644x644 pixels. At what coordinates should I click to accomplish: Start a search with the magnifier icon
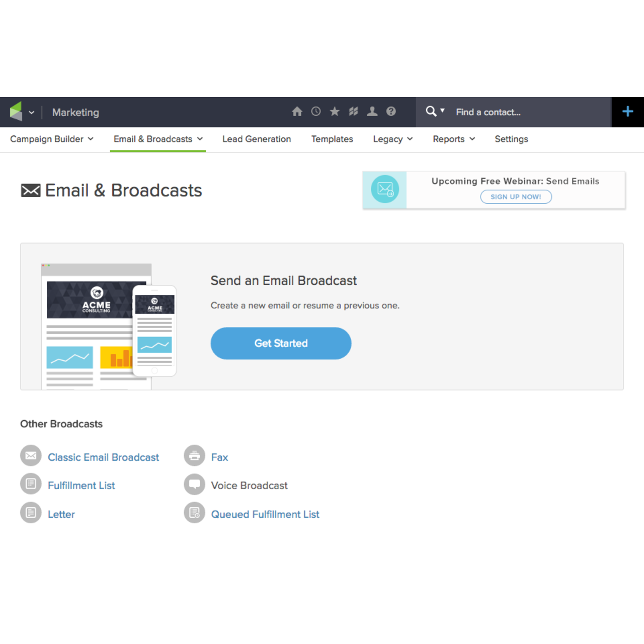(x=431, y=111)
